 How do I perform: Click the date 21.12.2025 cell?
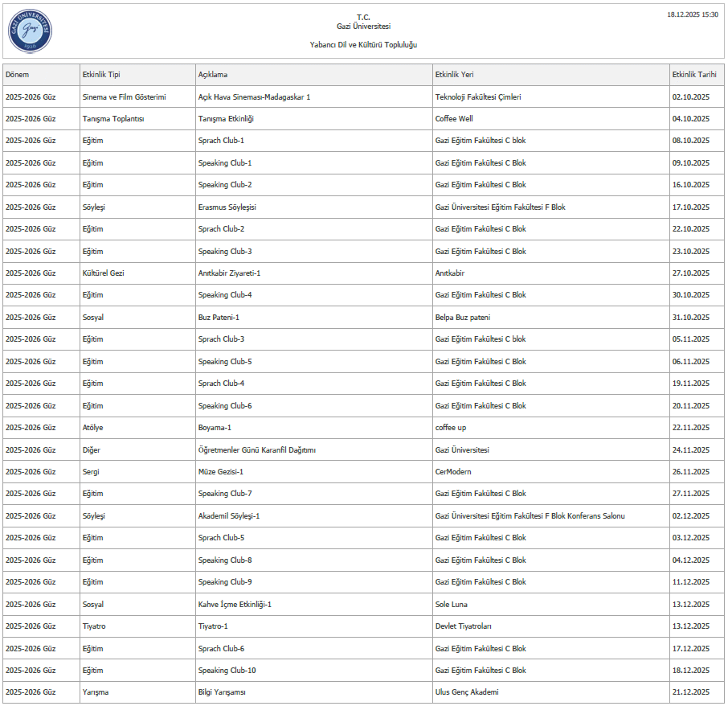click(x=690, y=692)
